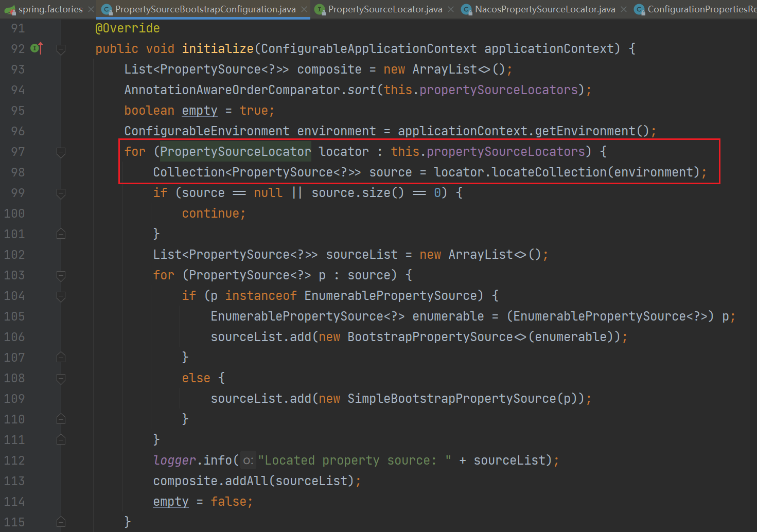This screenshot has width=757, height=532.
Task: Click line number 98 in the gutter
Action: tap(17, 172)
